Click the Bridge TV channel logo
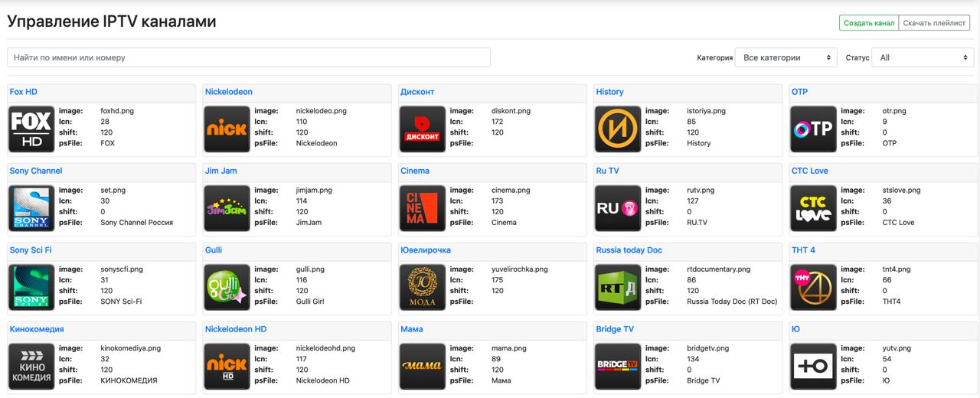Viewport: 980px width, 398px height. [x=618, y=367]
